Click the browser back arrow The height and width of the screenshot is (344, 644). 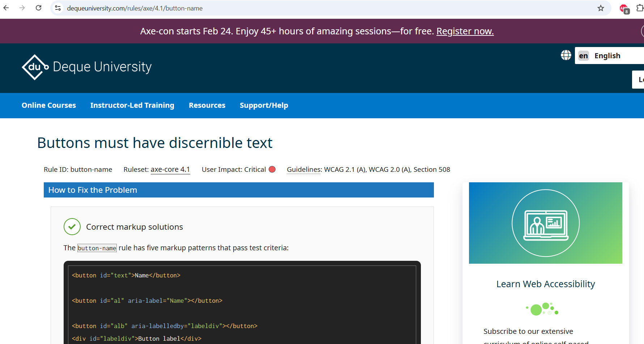[6, 8]
